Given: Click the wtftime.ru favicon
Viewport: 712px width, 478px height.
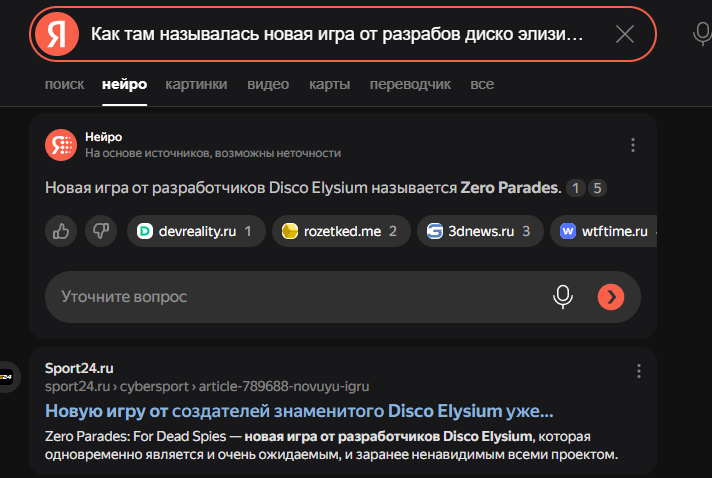Looking at the screenshot, I should click(568, 231).
